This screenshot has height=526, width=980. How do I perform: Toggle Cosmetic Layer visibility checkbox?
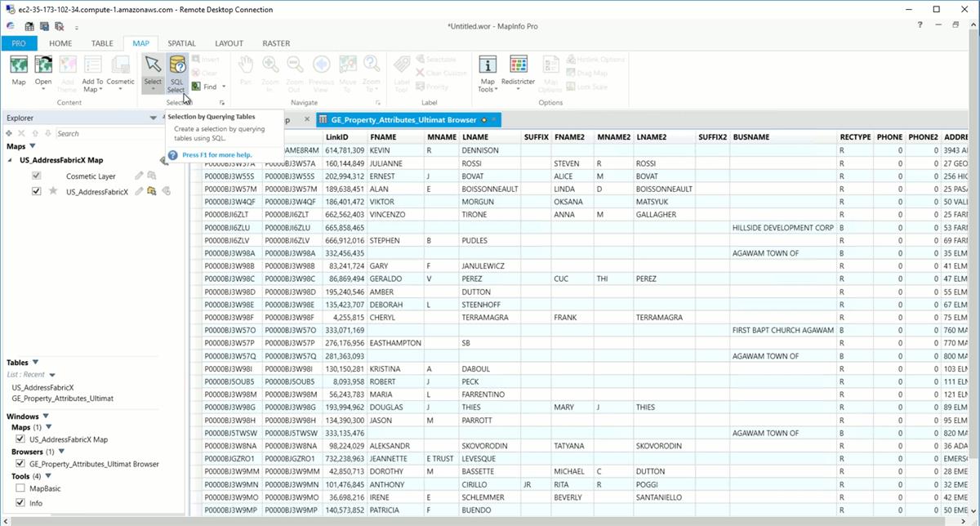click(36, 176)
